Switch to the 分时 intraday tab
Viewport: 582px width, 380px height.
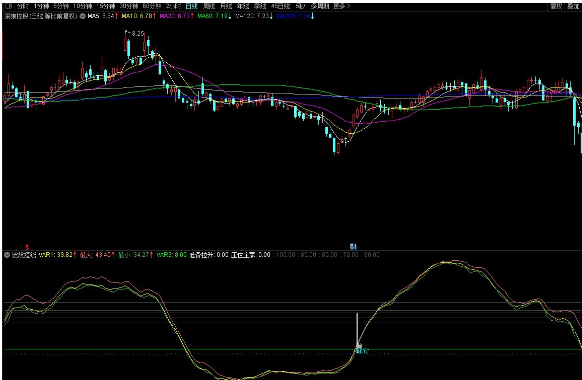(x=23, y=6)
